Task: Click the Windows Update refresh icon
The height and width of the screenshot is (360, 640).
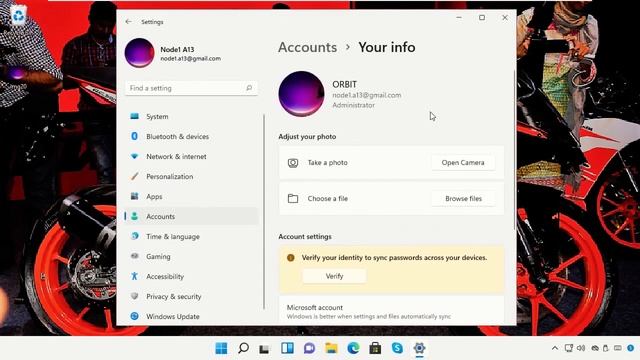Action: tap(135, 316)
